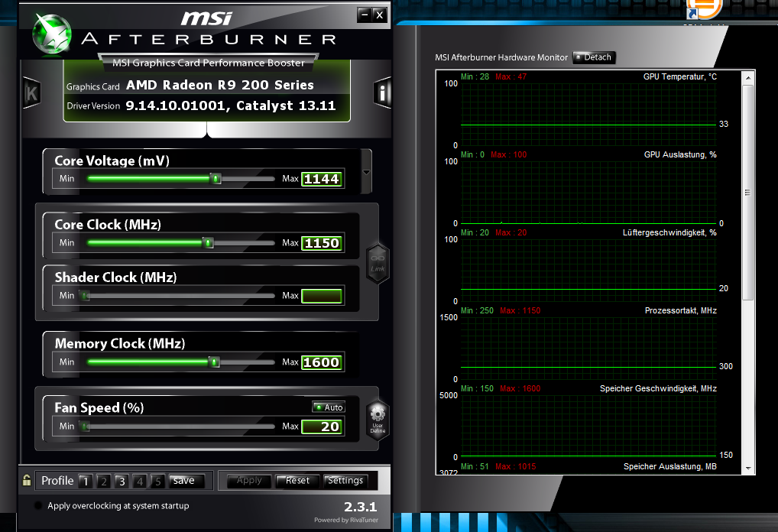Click the GPU Auslastung graph
778x532 pixels.
pos(588,192)
